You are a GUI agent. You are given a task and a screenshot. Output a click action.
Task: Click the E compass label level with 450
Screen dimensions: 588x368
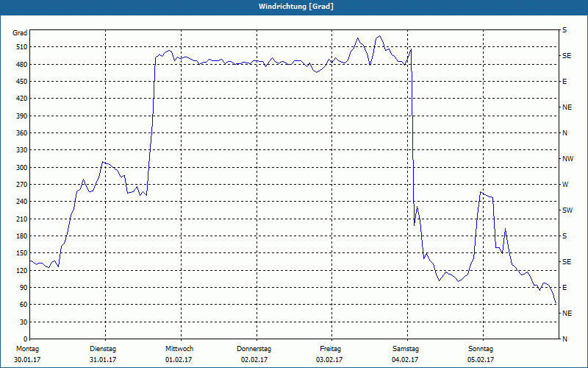click(x=564, y=82)
